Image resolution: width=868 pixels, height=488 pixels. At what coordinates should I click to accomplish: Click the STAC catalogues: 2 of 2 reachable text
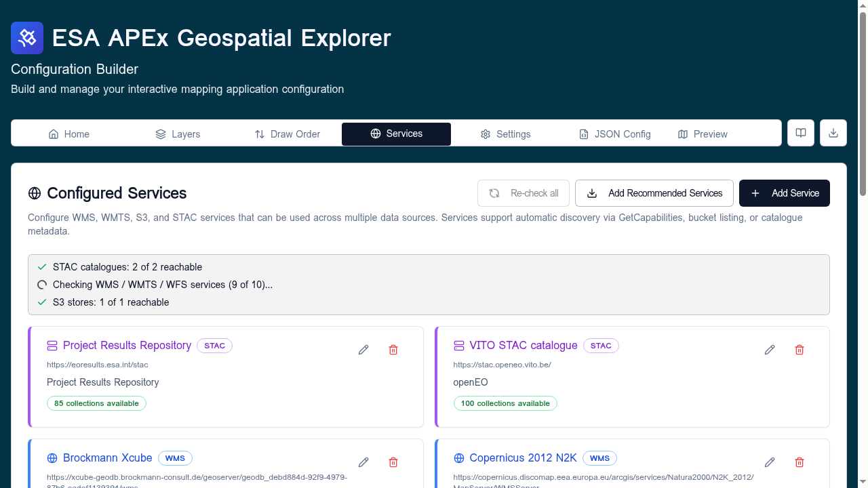point(127,267)
